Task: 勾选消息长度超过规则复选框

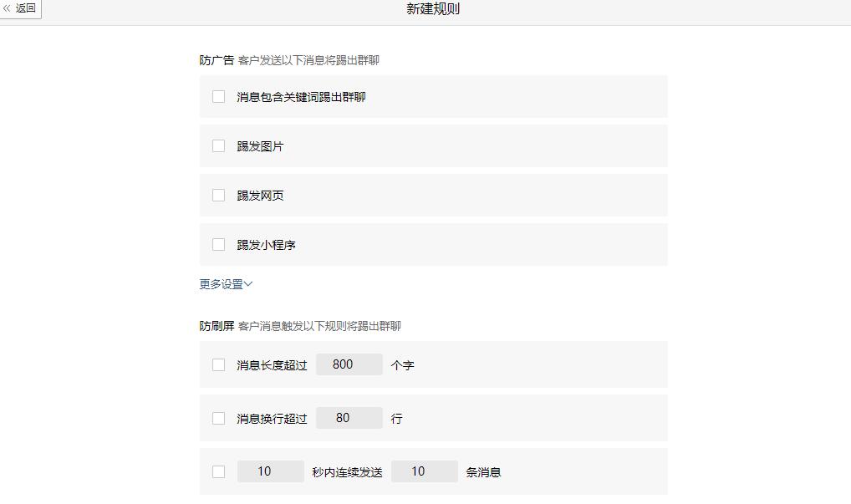Action: click(x=218, y=364)
